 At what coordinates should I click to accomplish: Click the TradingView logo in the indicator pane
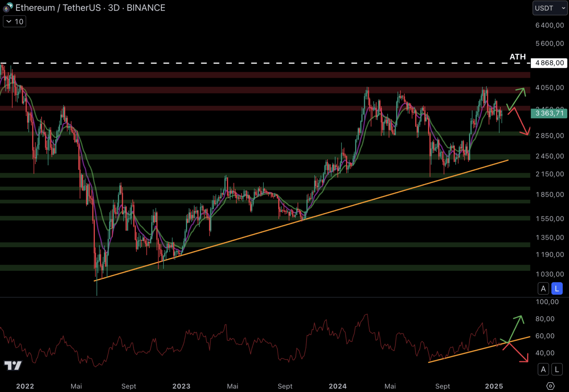(x=13, y=365)
